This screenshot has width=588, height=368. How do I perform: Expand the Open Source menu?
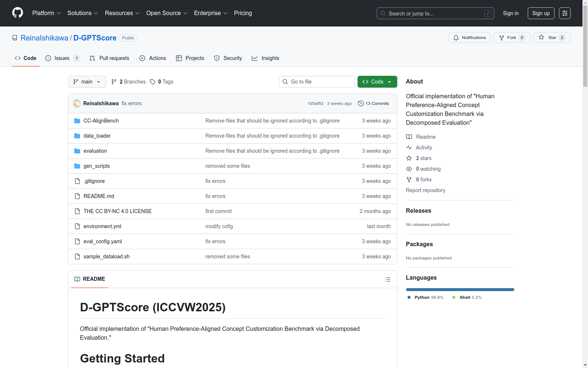(167, 13)
